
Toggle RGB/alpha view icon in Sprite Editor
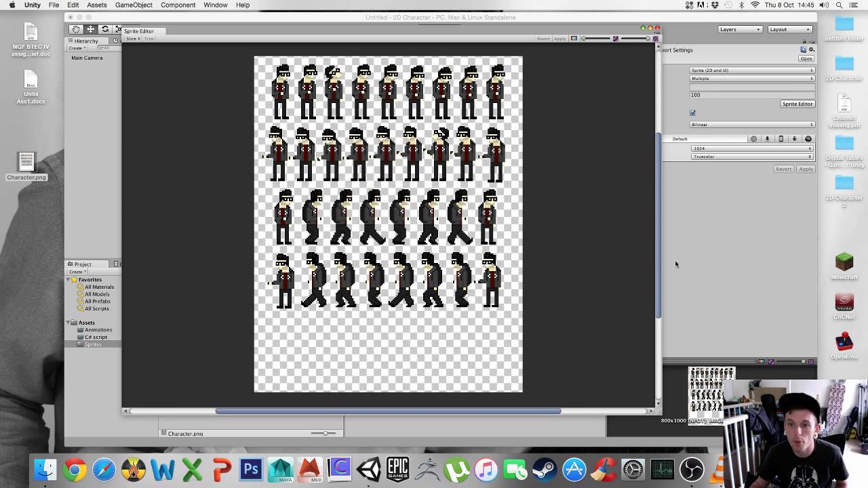pos(574,38)
